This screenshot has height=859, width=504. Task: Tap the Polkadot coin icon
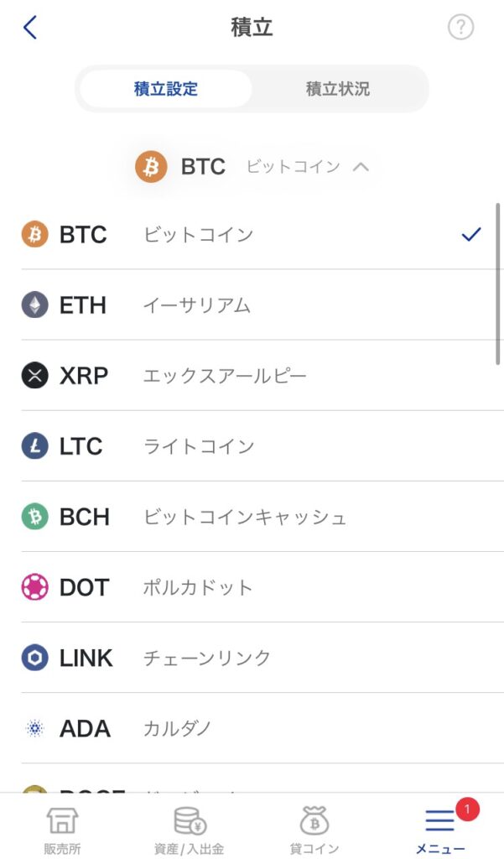coord(35,587)
